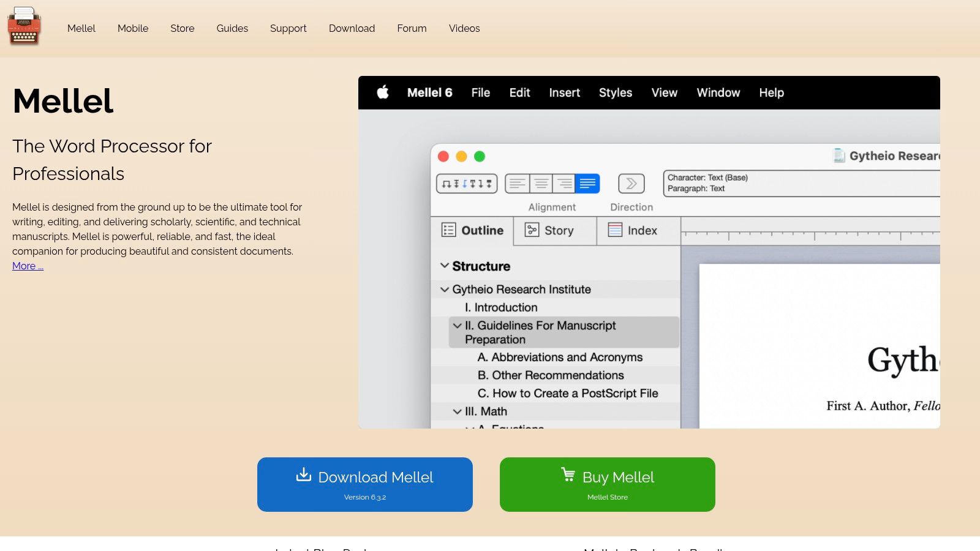
Task: Click the tab stops toolbar icon
Action: (x=467, y=184)
